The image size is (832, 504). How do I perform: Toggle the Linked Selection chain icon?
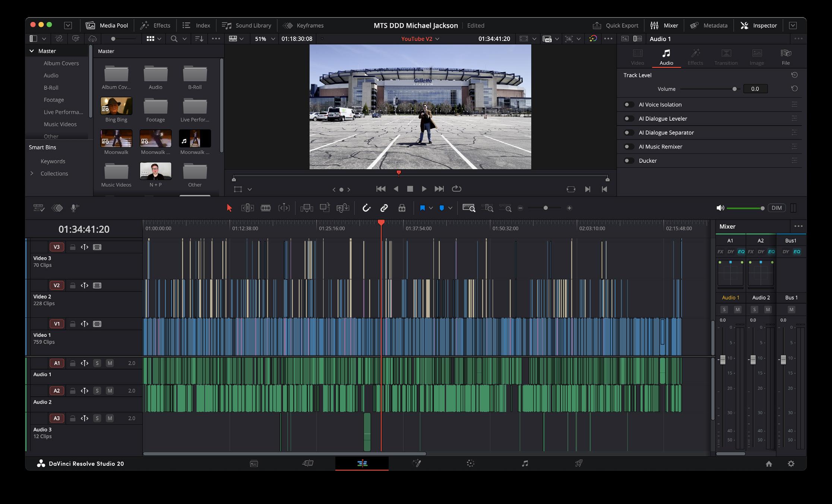click(x=384, y=208)
